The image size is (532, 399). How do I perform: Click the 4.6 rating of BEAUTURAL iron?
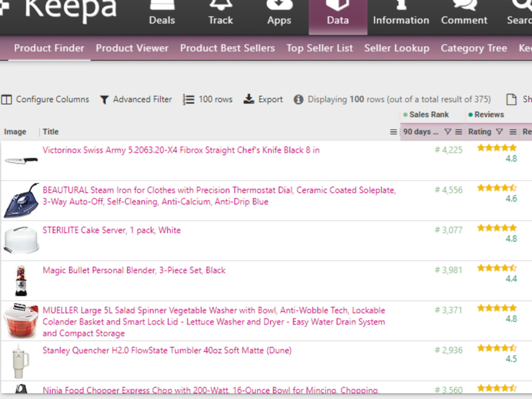(511, 198)
